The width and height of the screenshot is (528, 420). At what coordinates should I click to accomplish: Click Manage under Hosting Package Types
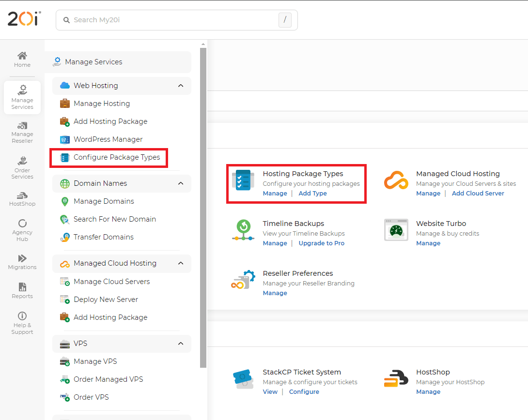point(275,194)
